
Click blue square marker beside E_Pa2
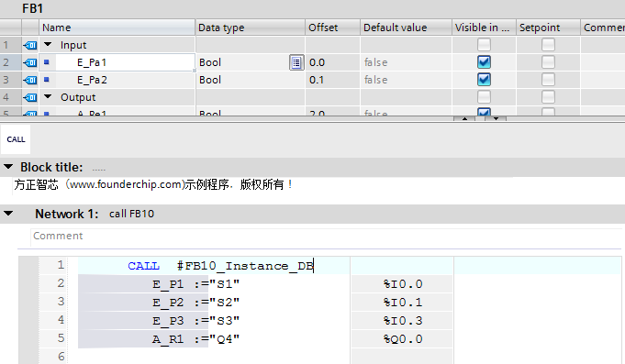[x=47, y=80]
